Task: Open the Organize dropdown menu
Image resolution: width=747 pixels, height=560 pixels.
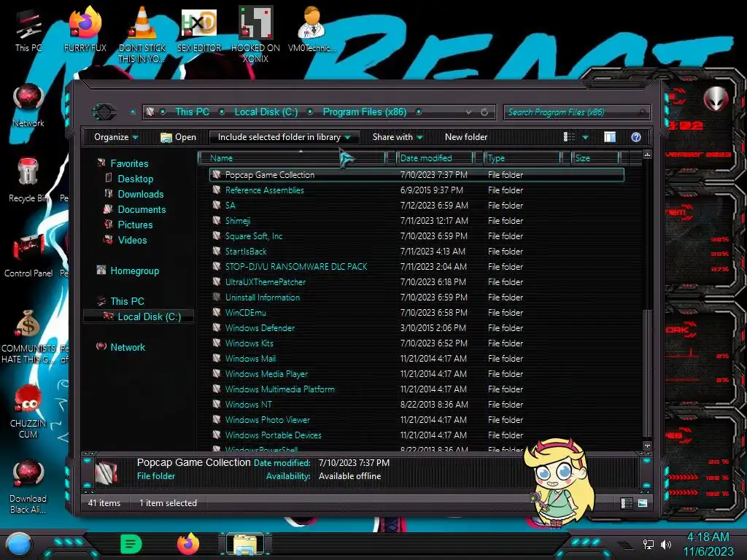Action: coord(116,137)
